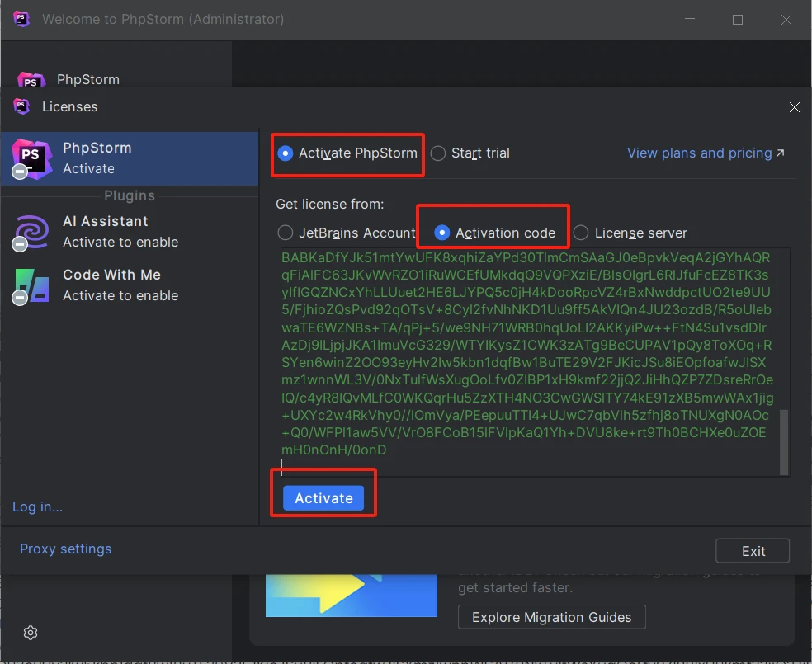Click the Code With Me icon
This screenshot has width=812, height=664.
pos(31,285)
